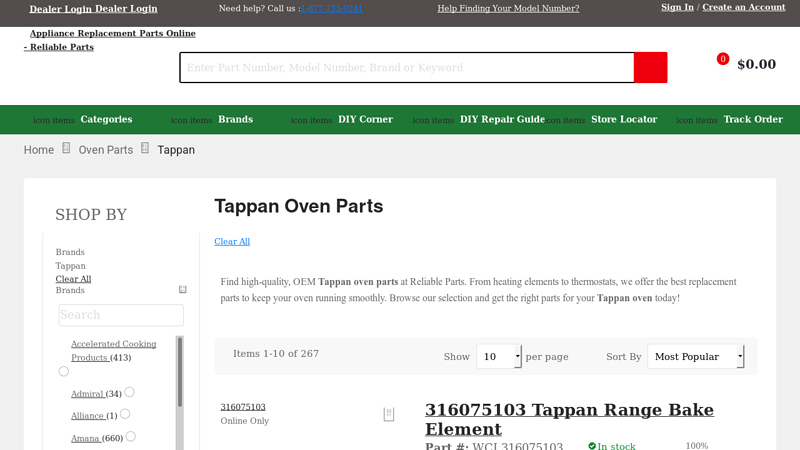Open the Brands menu
The height and width of the screenshot is (450, 800).
click(x=235, y=119)
